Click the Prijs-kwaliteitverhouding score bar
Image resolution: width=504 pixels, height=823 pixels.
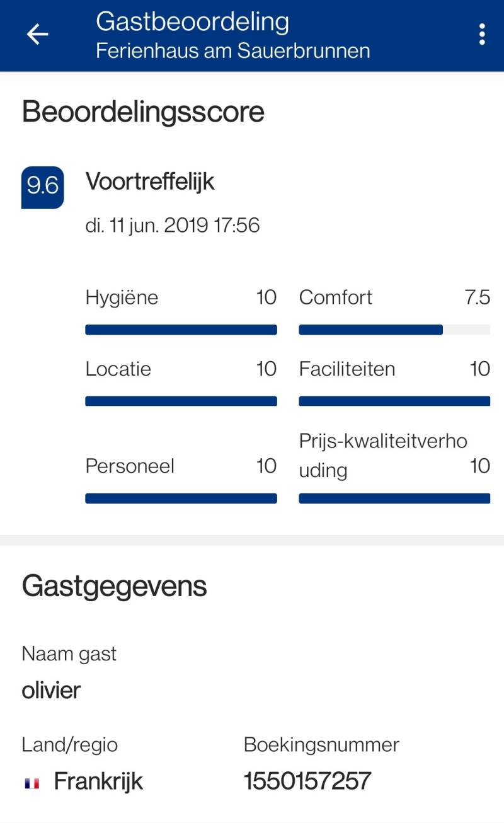[x=394, y=498]
